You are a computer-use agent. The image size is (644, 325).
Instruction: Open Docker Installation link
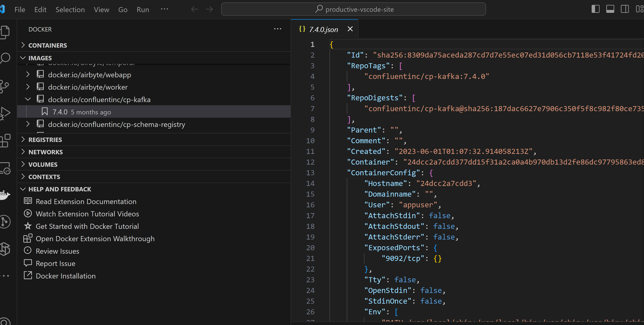[x=66, y=276]
